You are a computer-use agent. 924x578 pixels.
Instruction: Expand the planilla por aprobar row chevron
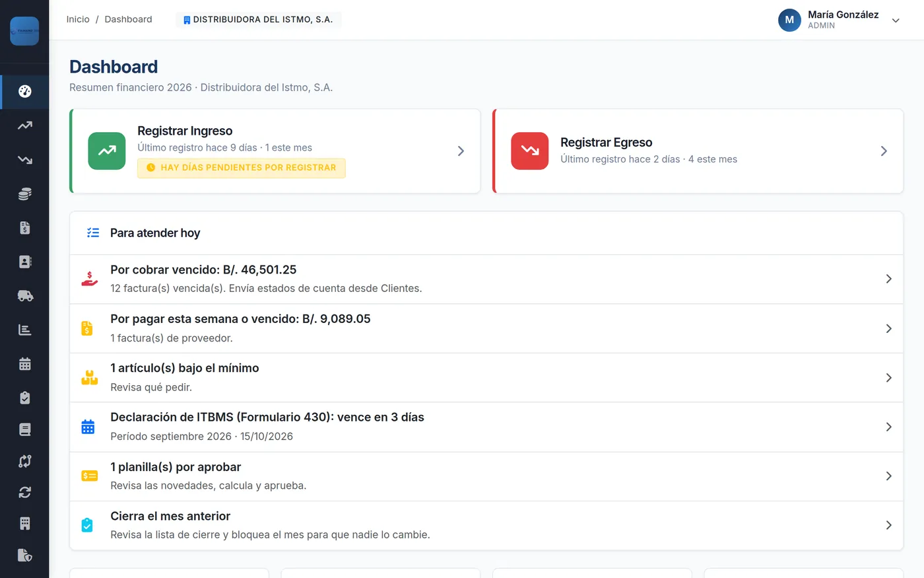click(888, 476)
